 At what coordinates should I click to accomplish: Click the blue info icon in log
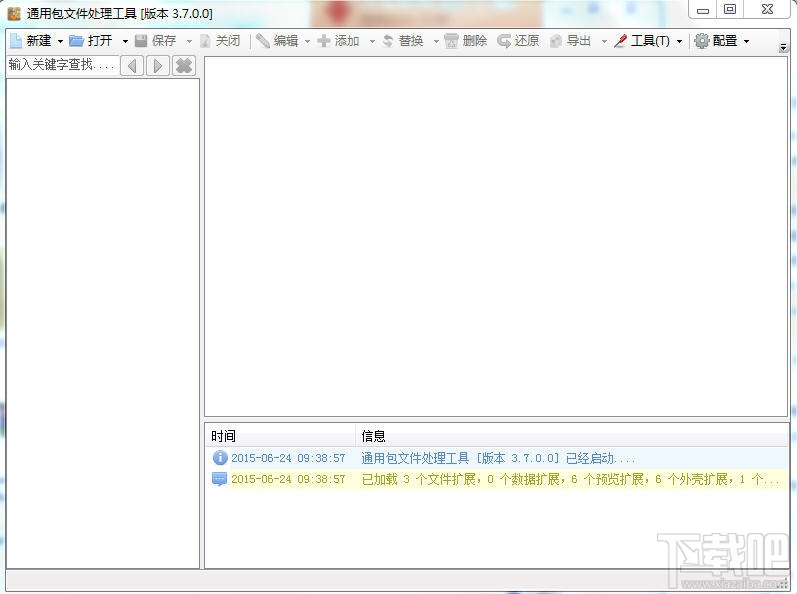click(220, 457)
